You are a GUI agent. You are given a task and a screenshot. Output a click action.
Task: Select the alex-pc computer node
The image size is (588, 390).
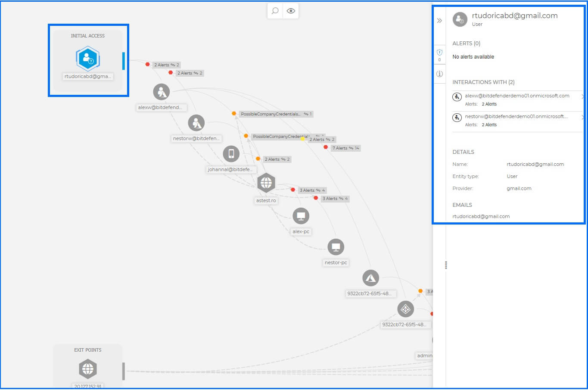pos(301,216)
